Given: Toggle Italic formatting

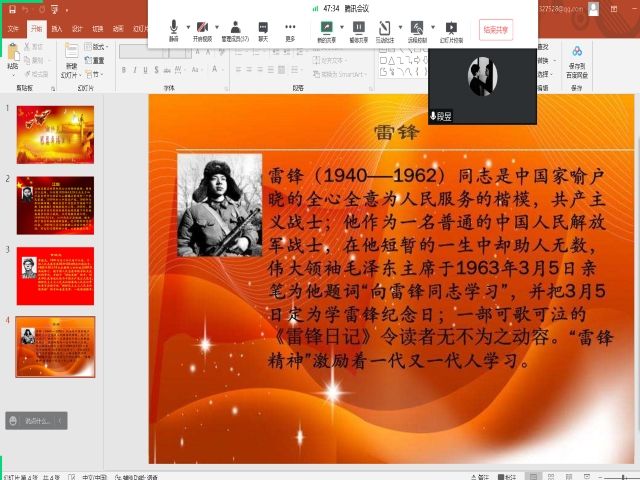Looking at the screenshot, I should [x=135, y=70].
